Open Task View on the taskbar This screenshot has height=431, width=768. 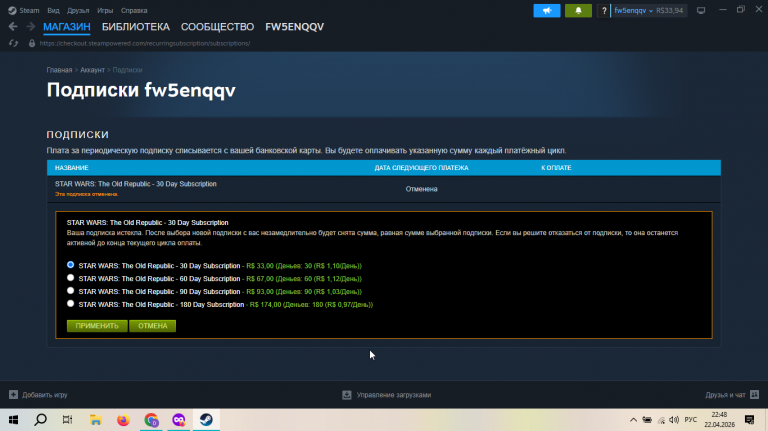tap(68, 420)
